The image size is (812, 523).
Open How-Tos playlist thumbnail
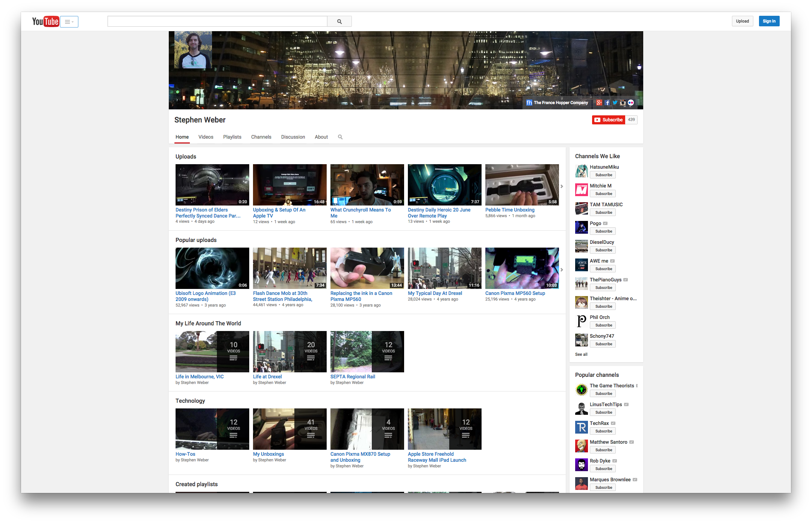[212, 429]
